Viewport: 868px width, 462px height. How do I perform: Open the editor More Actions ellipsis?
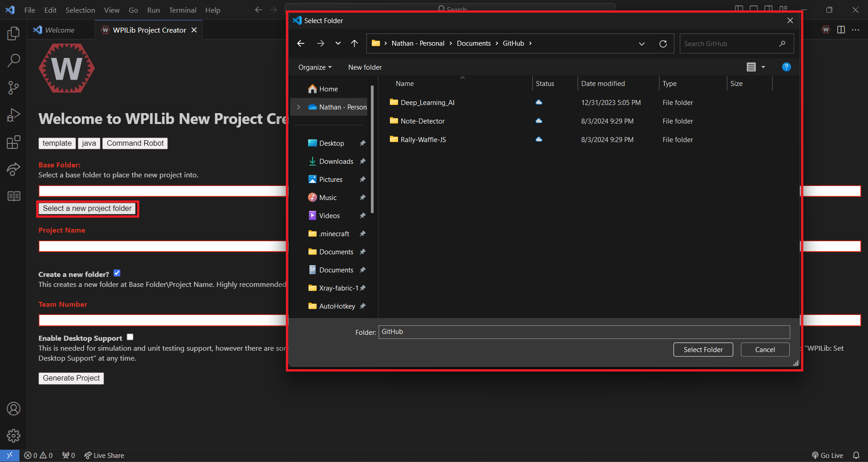pyautogui.click(x=855, y=29)
